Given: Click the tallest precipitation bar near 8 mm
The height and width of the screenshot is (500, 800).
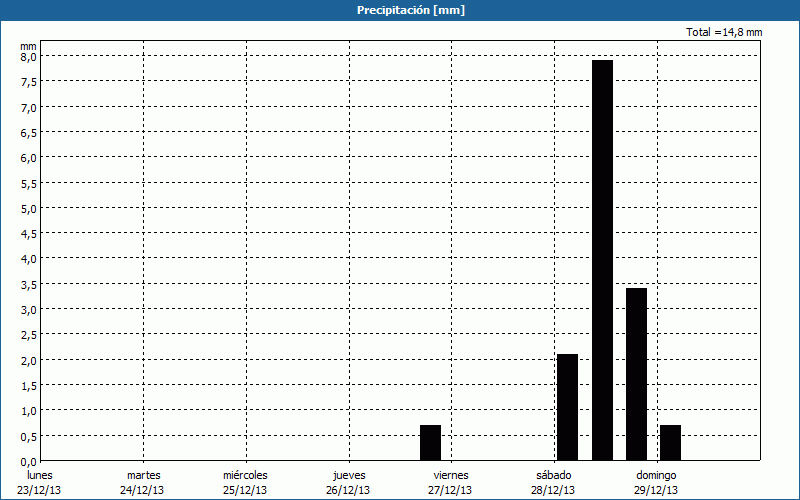Looking at the screenshot, I should [x=602, y=260].
